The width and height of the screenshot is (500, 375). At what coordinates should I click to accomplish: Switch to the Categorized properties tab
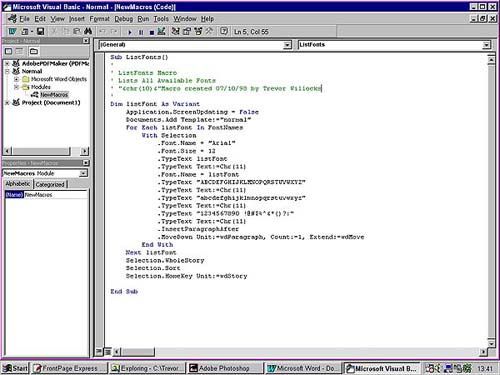point(50,184)
